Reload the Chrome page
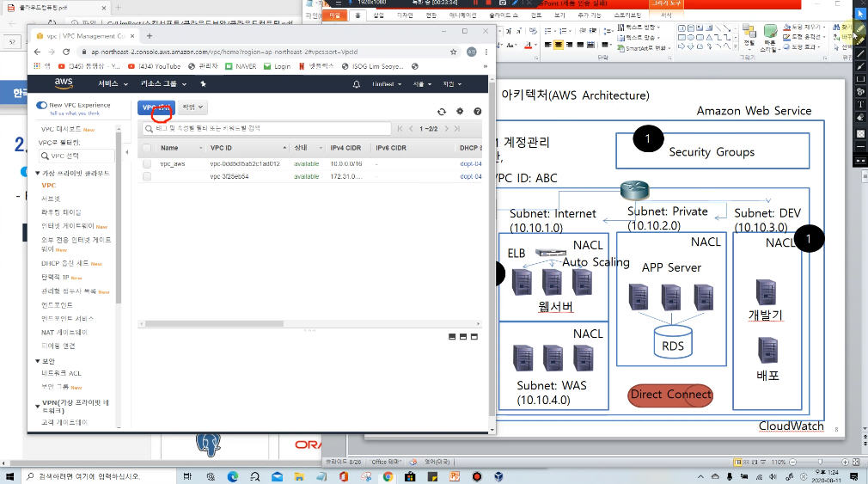Screen dimensions: 868x484 (66, 52)
